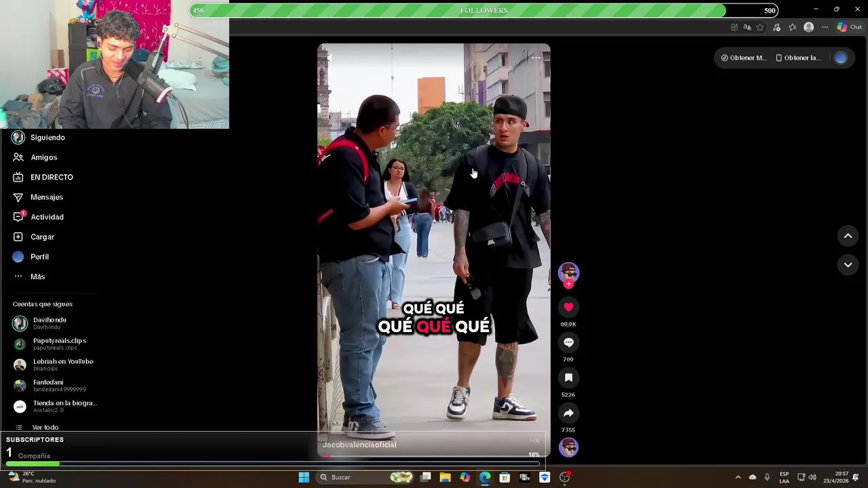Click the video progress bar
Viewport: 868px width, 488px height.
tap(434, 456)
